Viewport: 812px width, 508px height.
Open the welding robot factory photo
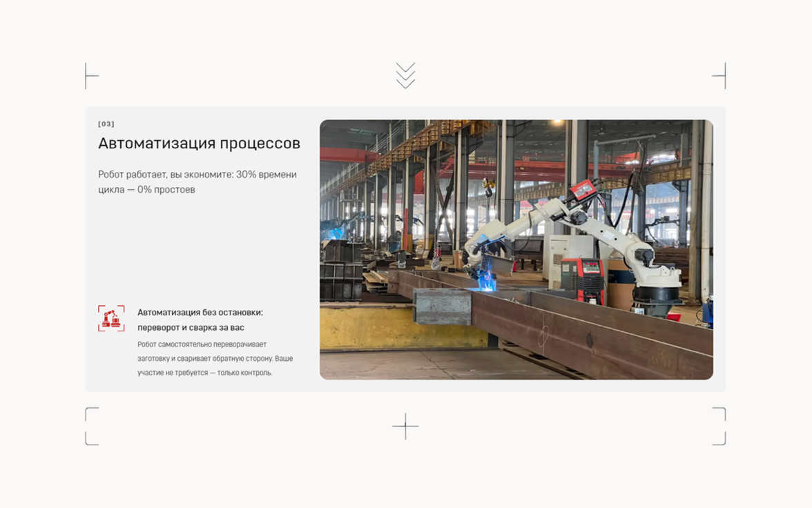pos(516,250)
